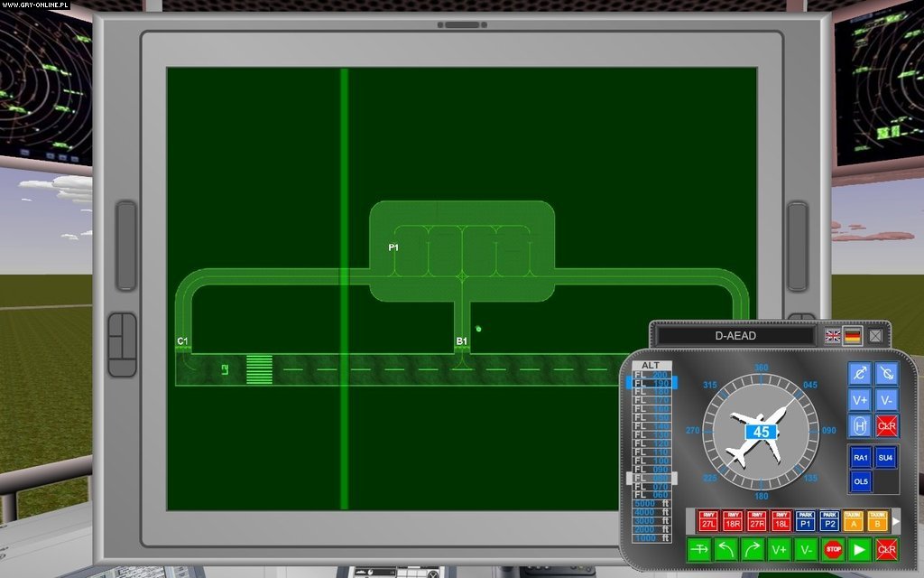Switch language using the British flag
The image size is (924, 578).
[x=832, y=336]
